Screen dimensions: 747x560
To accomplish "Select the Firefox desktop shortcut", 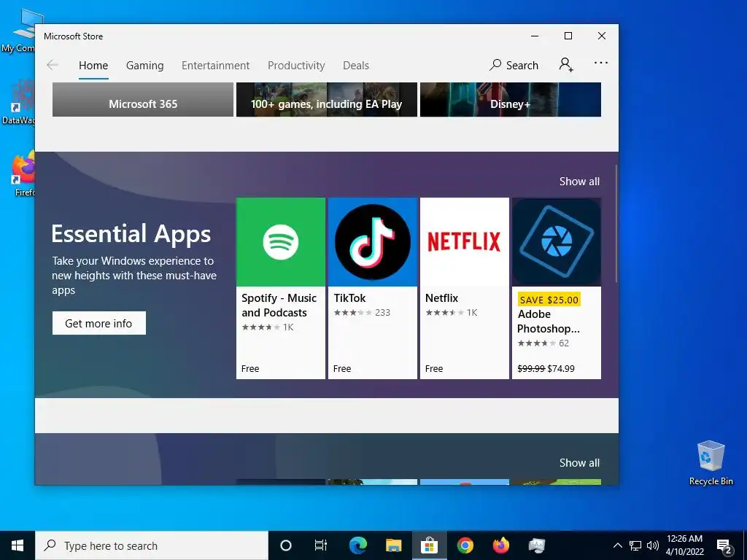I will [23, 174].
